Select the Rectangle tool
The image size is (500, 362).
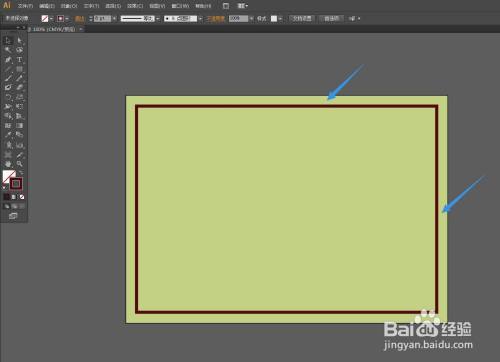click(x=20, y=69)
